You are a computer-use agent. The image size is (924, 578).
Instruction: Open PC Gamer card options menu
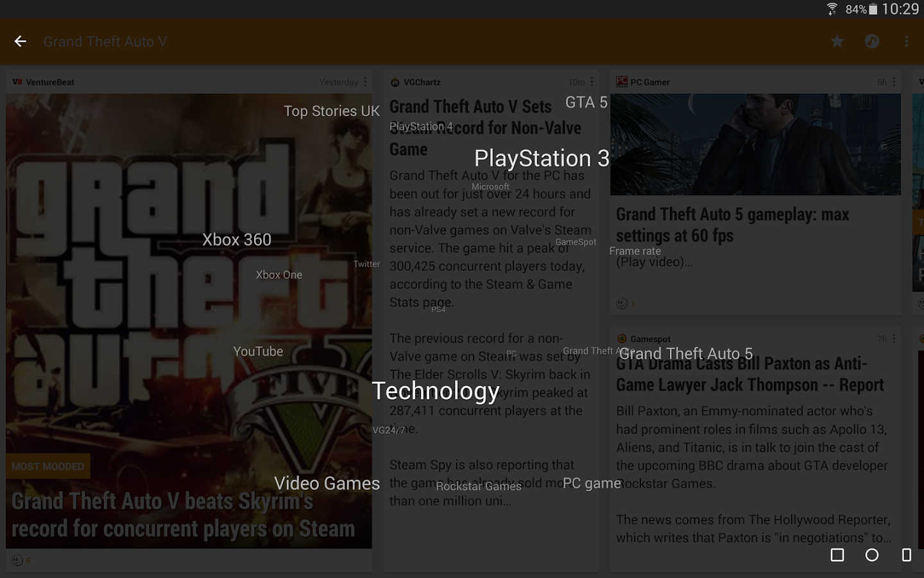pos(894,82)
